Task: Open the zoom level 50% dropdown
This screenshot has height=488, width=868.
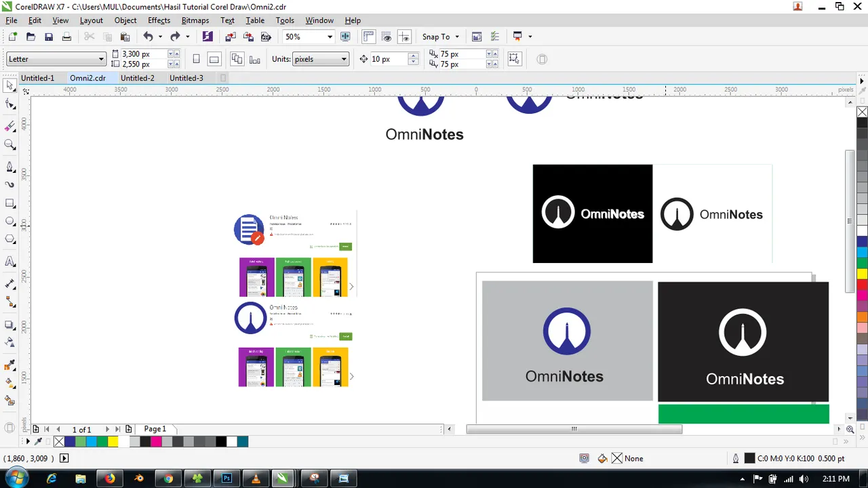Action: pyautogui.click(x=330, y=37)
